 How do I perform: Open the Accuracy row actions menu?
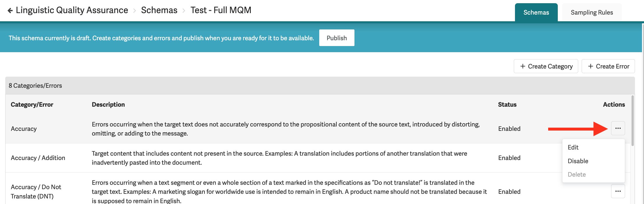(618, 128)
